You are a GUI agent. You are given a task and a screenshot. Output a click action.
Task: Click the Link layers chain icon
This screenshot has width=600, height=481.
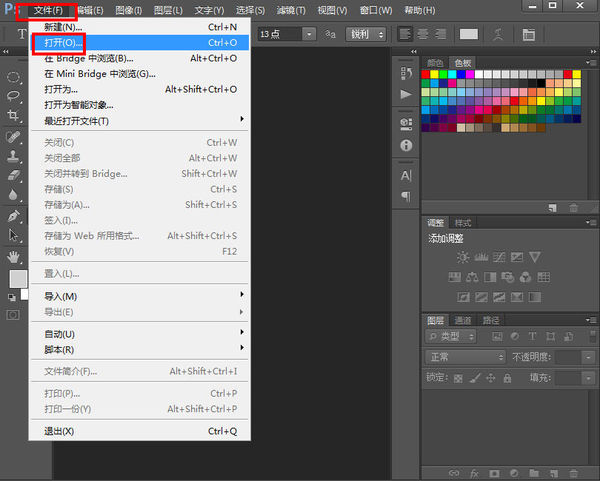coord(454,473)
